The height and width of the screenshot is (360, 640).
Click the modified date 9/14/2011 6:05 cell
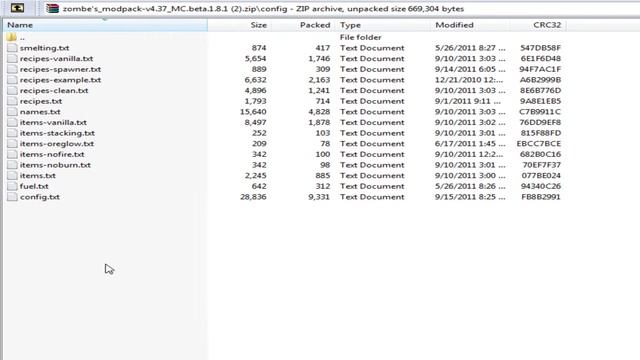click(x=470, y=69)
